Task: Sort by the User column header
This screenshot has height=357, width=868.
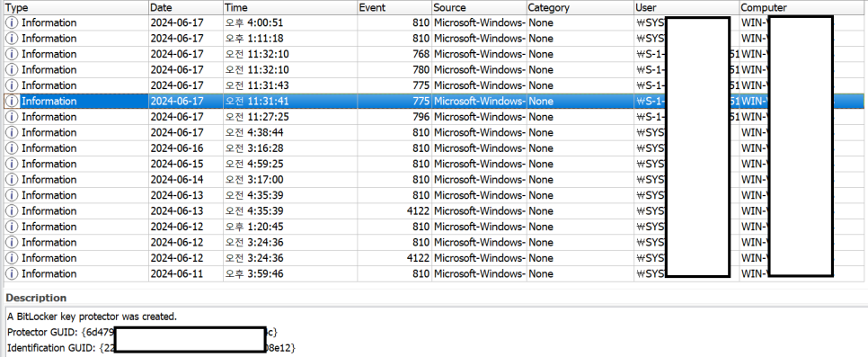Action: pyautogui.click(x=687, y=7)
